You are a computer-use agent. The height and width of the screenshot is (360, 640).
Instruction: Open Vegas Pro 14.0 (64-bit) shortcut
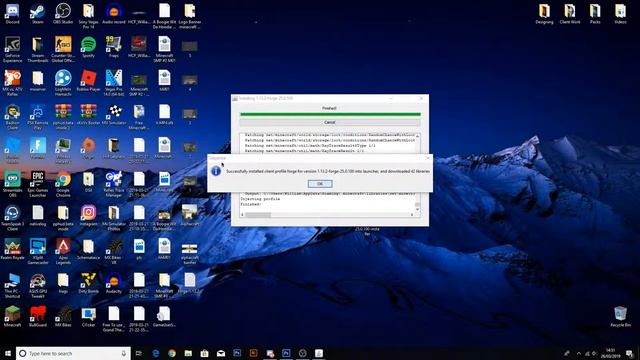113,83
